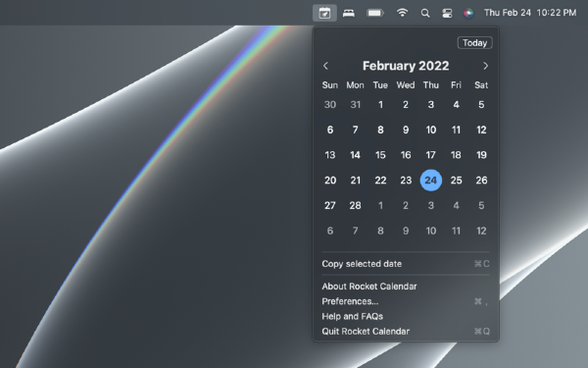Select date 15 on Tuesday
588x368 pixels.
[x=380, y=155]
